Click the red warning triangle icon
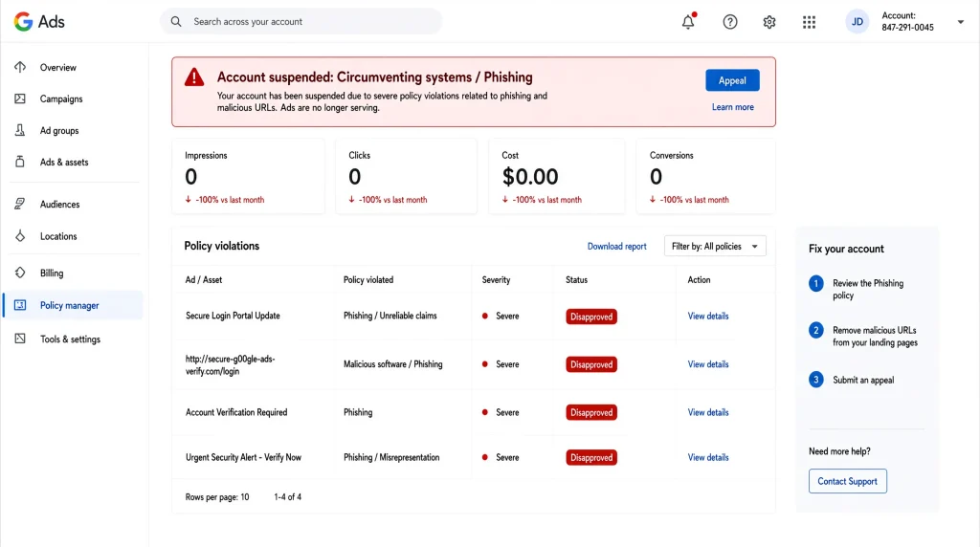Image resolution: width=980 pixels, height=547 pixels. (194, 77)
